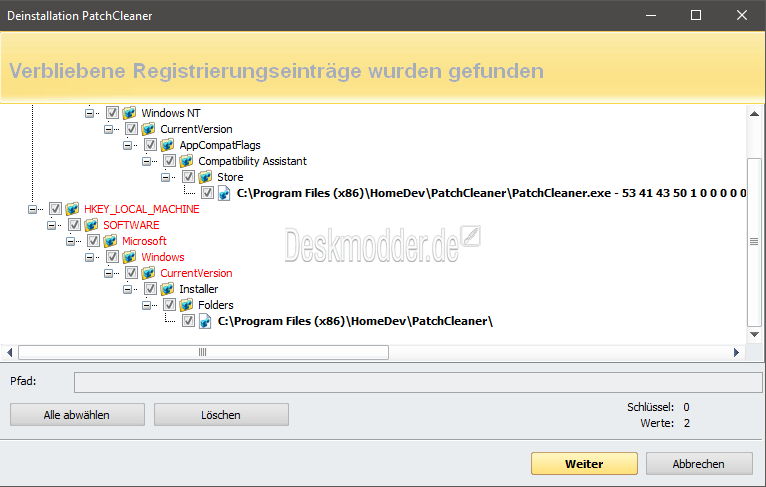Click the scroll down arrow
The width and height of the screenshot is (766, 487).
754,335
